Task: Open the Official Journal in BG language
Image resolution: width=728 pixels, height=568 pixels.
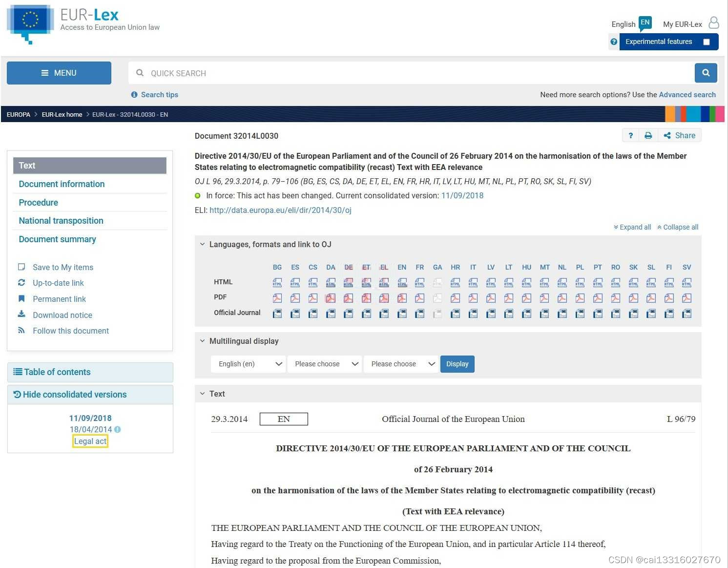Action: 277,314
